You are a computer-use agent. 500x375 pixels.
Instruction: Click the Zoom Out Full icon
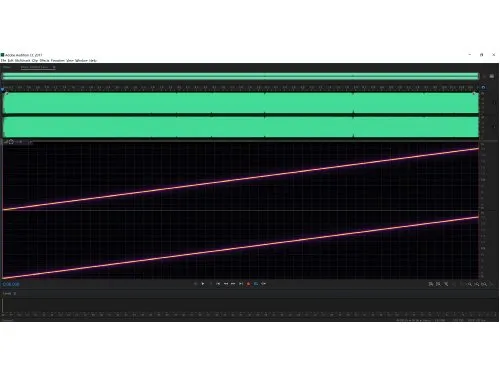pos(484,284)
